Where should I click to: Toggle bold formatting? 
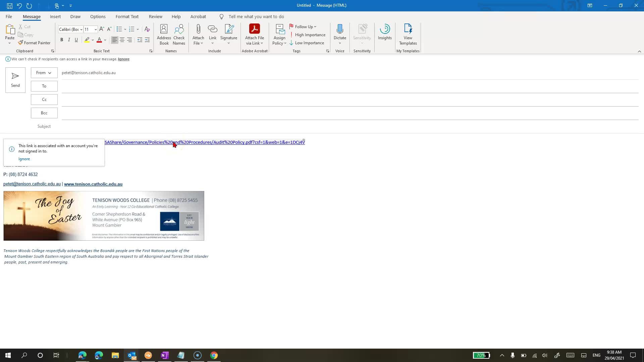(62, 40)
